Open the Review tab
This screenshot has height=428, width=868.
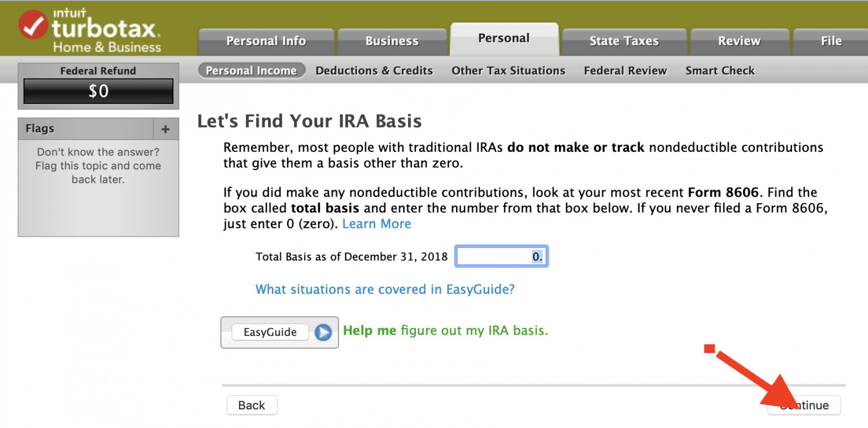[x=739, y=41]
